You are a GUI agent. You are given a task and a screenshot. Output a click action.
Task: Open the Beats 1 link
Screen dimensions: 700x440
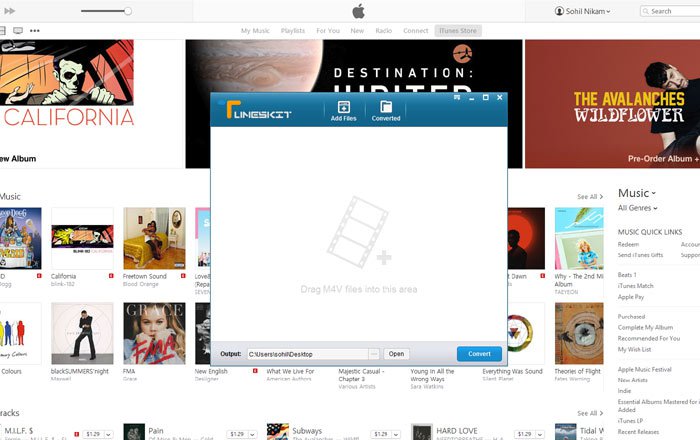[627, 275]
